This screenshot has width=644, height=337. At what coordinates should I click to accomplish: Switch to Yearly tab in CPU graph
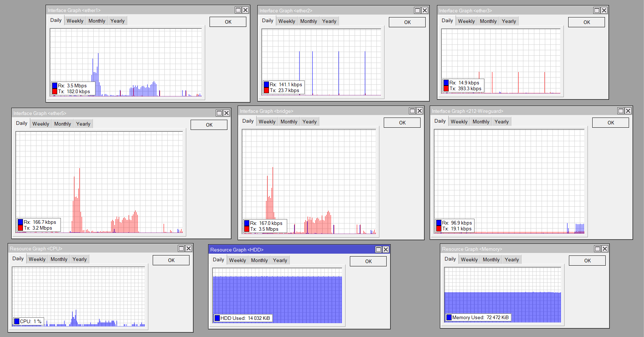[x=79, y=259]
